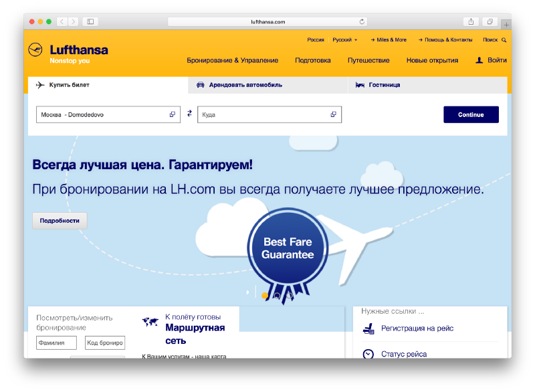Click the Войти login link
535x392 pixels.
coord(497,60)
